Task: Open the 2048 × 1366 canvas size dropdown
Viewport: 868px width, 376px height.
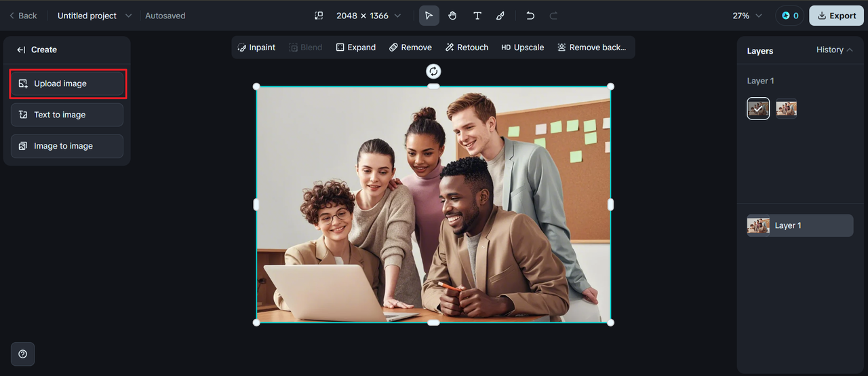Action: pyautogui.click(x=368, y=16)
